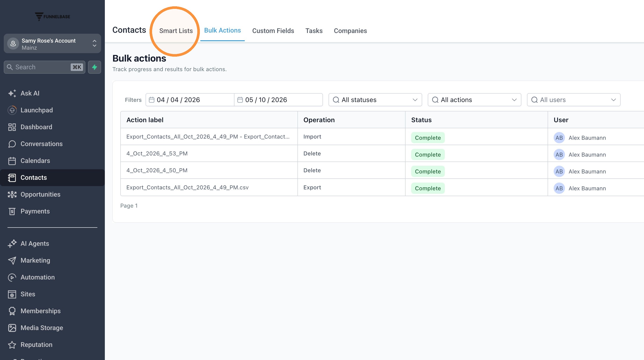Viewport: 644px width, 360px height.
Task: Click the search icon in All users
Action: click(534, 100)
